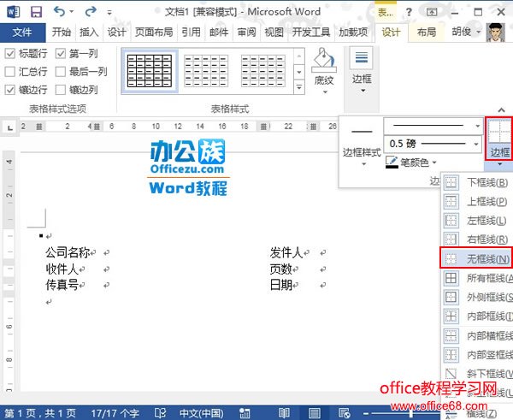Click the Web Layout view icon
Image resolution: width=513 pixels, height=420 pixels.
tap(345, 413)
